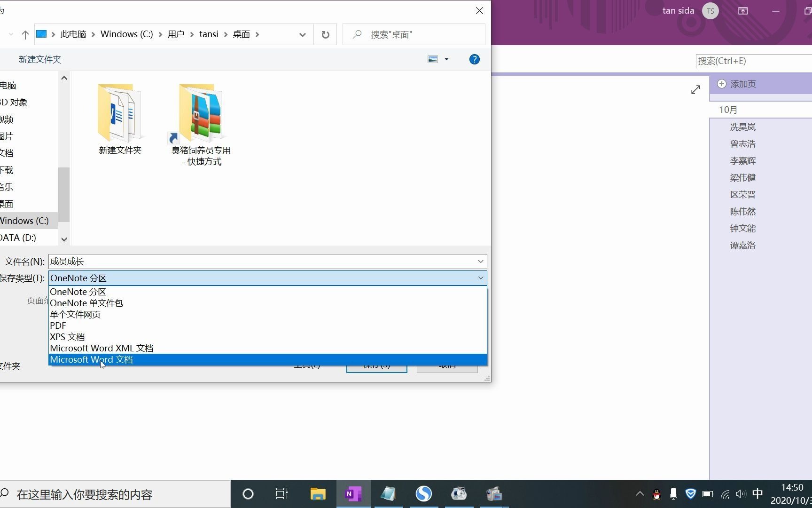Screen dimensions: 812x508
Task: Click the navigation pane scroll-down arrow
Action: (x=64, y=239)
